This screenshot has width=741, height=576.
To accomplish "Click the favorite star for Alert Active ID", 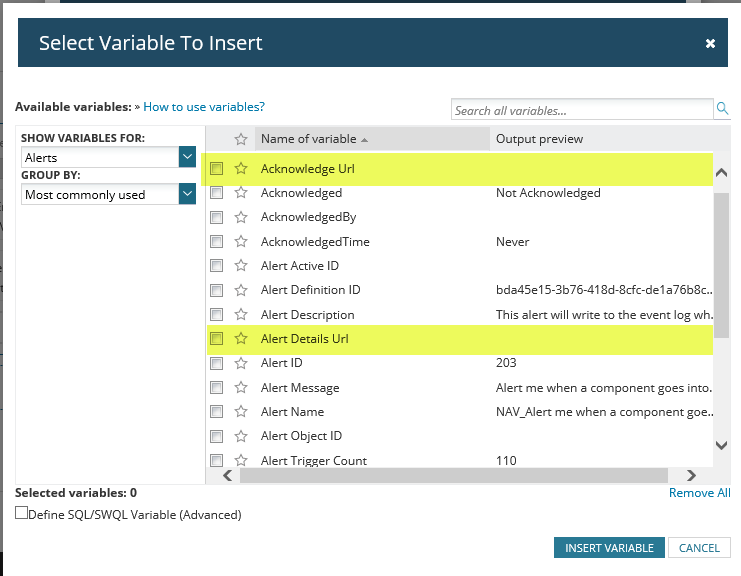I will click(x=240, y=266).
